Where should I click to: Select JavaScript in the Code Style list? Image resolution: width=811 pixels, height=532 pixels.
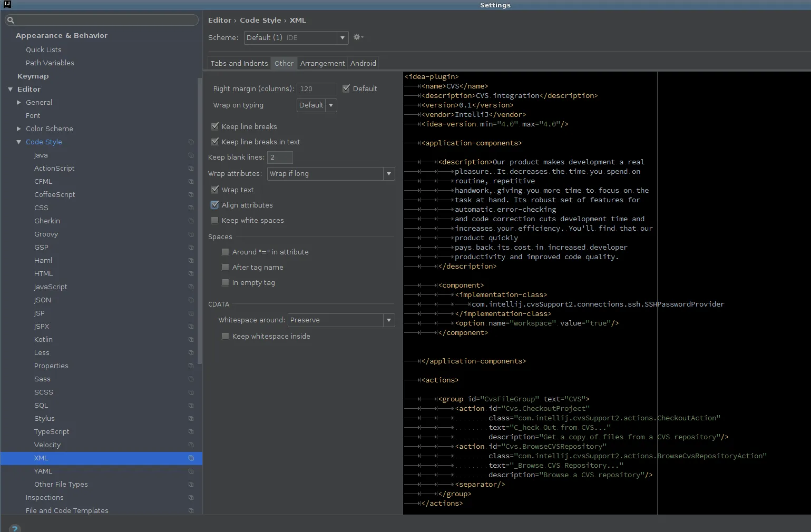pyautogui.click(x=51, y=287)
